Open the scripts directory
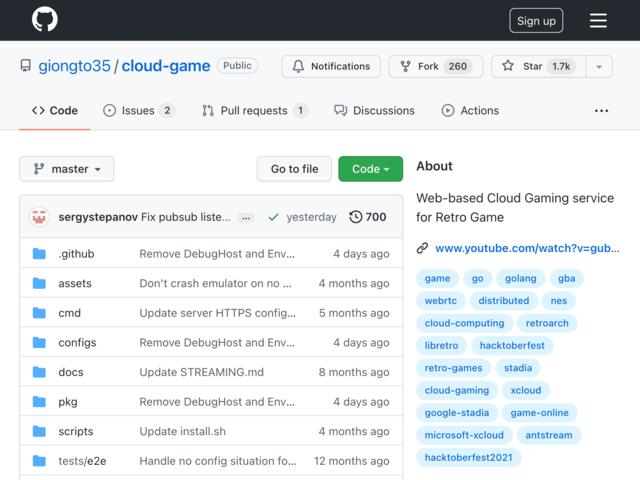The width and height of the screenshot is (640, 480). (76, 431)
